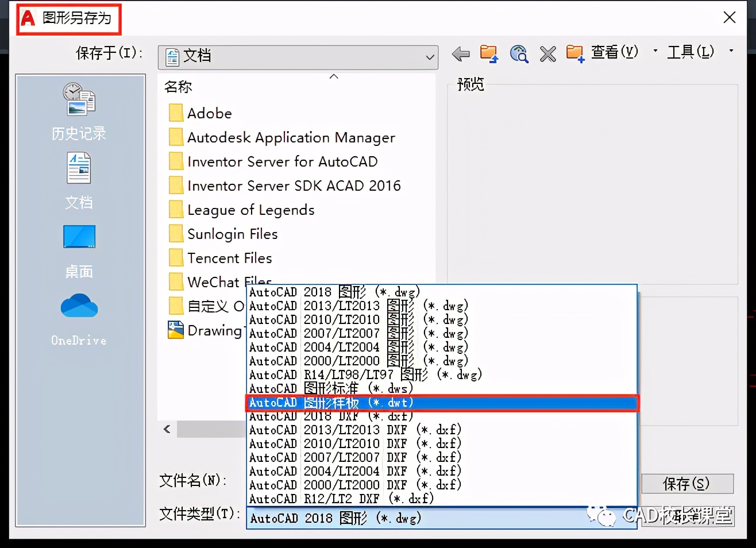
Task: Go up one folder level icon
Action: [489, 54]
